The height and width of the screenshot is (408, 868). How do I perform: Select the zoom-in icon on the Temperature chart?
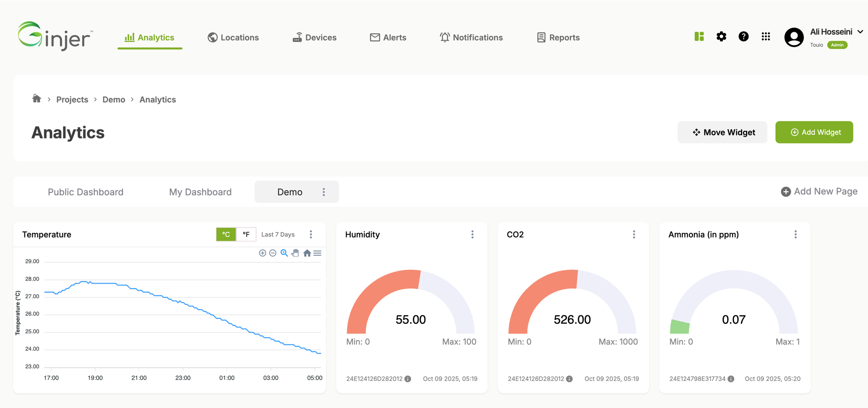pyautogui.click(x=262, y=253)
